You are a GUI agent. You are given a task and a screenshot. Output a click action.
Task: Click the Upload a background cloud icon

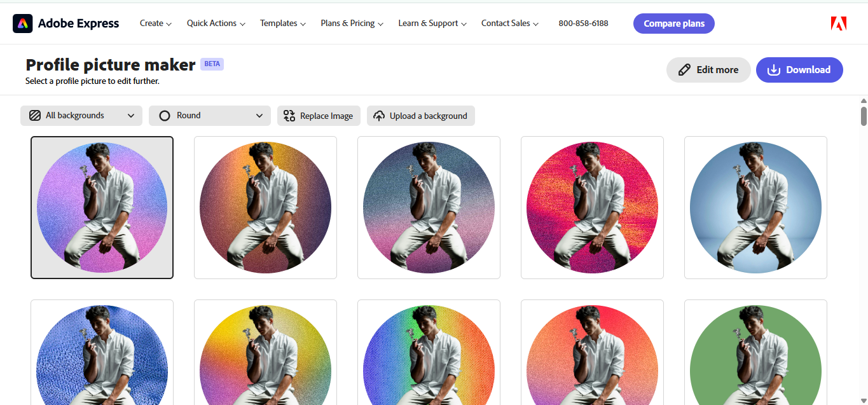click(x=380, y=116)
